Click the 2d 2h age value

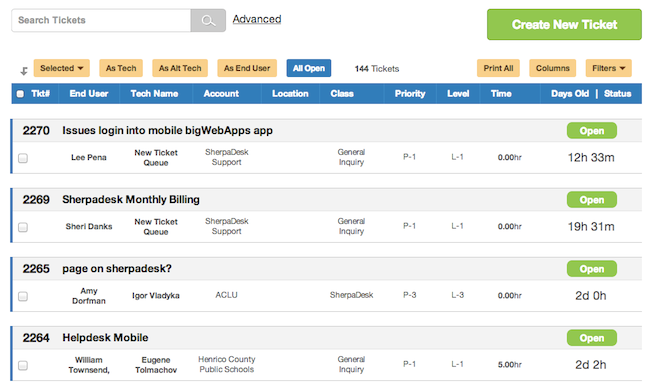(590, 365)
